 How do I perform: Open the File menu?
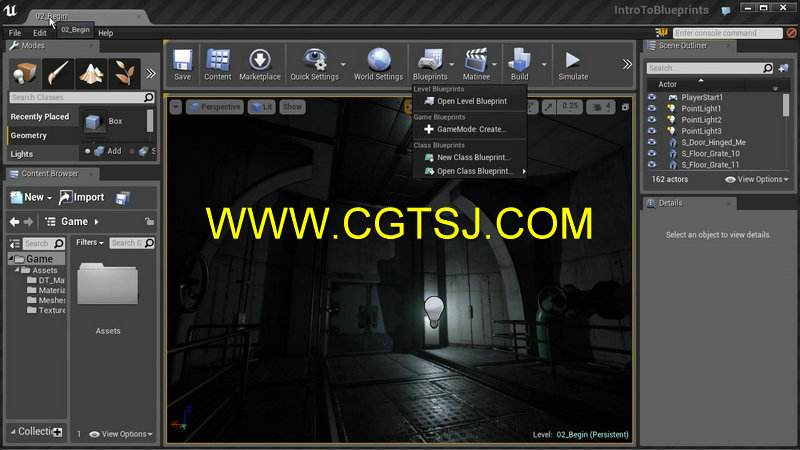coord(15,33)
